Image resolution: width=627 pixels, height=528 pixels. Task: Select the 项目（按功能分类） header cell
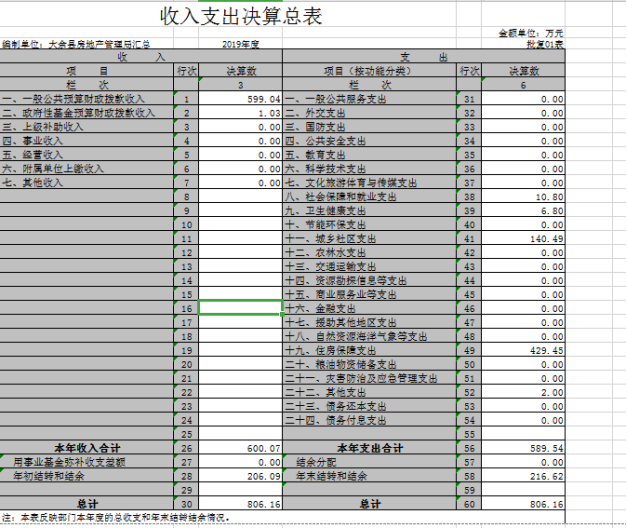coord(368,71)
